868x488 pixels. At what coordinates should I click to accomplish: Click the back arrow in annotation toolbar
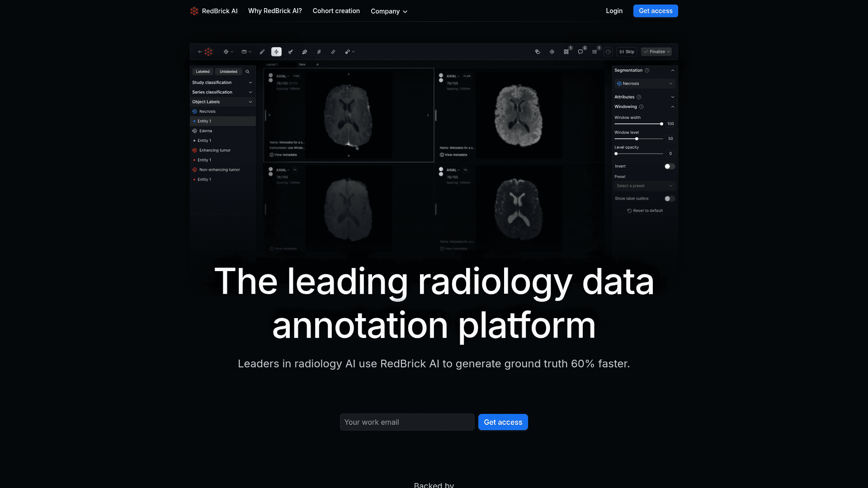[200, 52]
